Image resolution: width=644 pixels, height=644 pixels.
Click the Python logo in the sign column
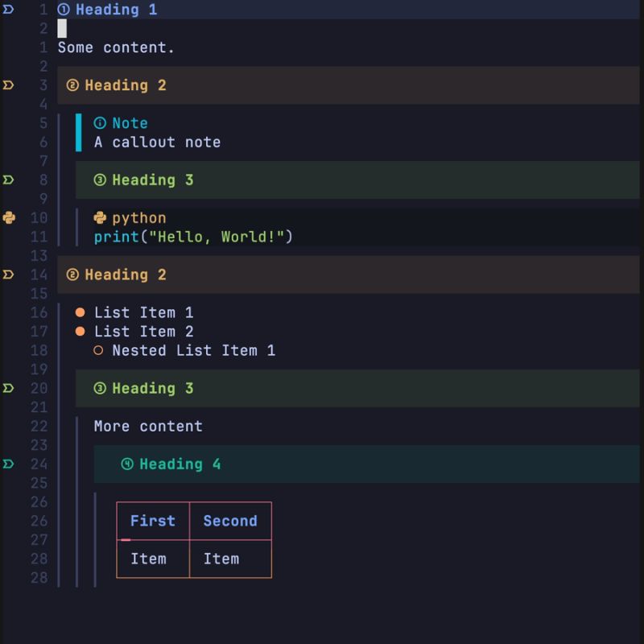10,217
